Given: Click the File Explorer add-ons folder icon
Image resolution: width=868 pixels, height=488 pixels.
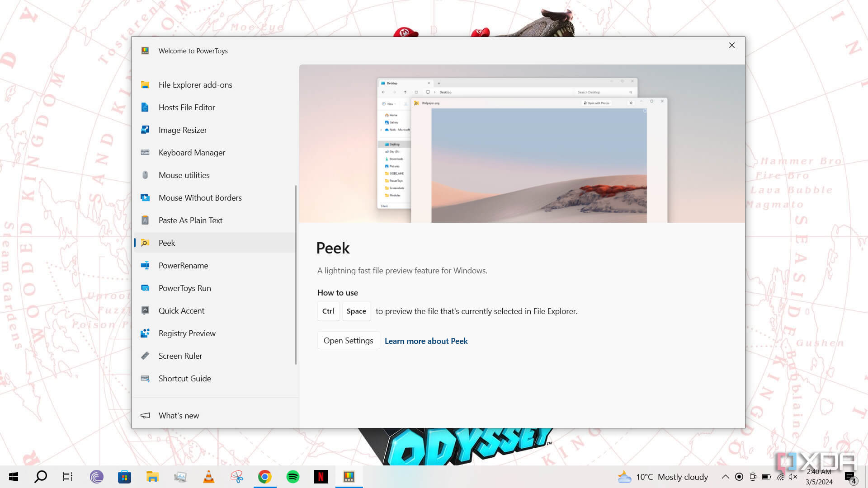Looking at the screenshot, I should (145, 85).
